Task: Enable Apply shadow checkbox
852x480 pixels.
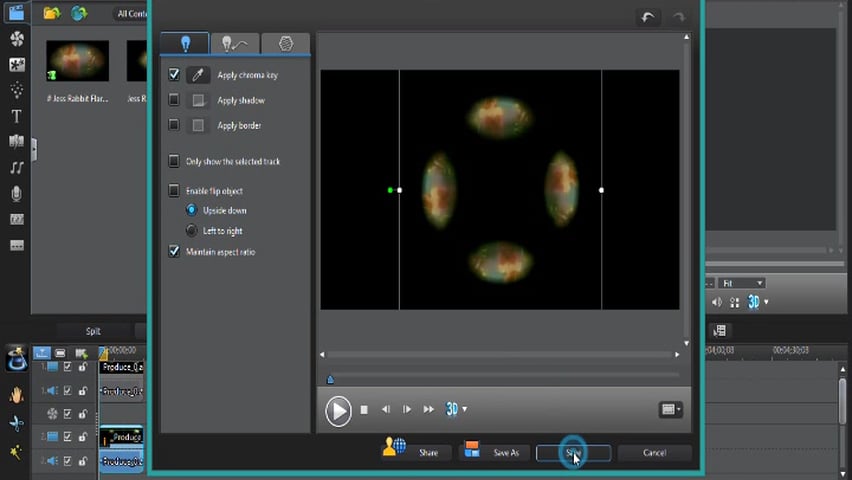Action: pos(174,99)
